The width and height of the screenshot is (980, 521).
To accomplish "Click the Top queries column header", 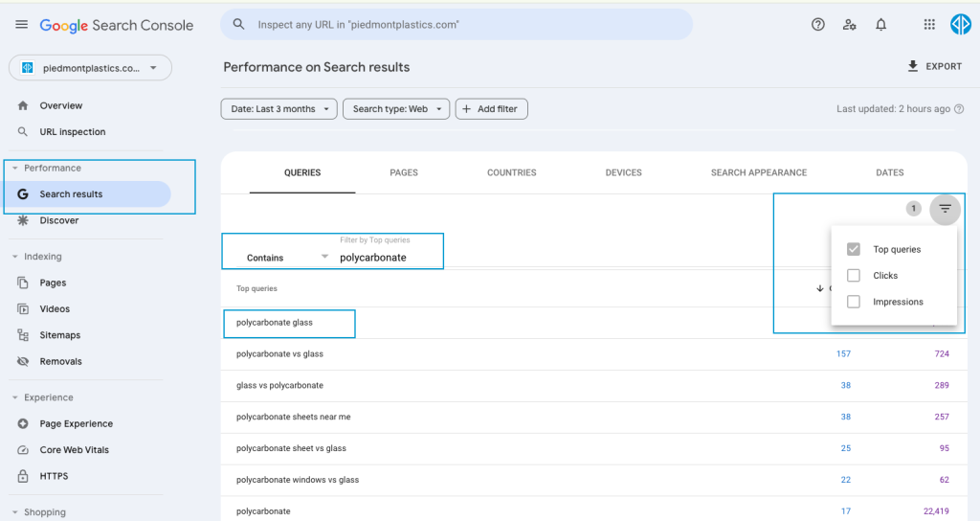I will (x=256, y=288).
